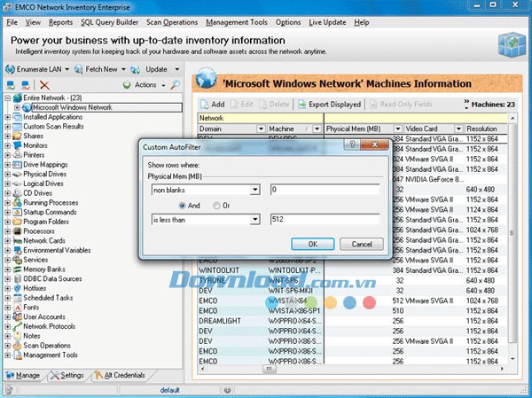Image resolution: width=532 pixels, height=398 pixels.
Task: Open the Update button dropdown arrow
Action: pos(176,69)
